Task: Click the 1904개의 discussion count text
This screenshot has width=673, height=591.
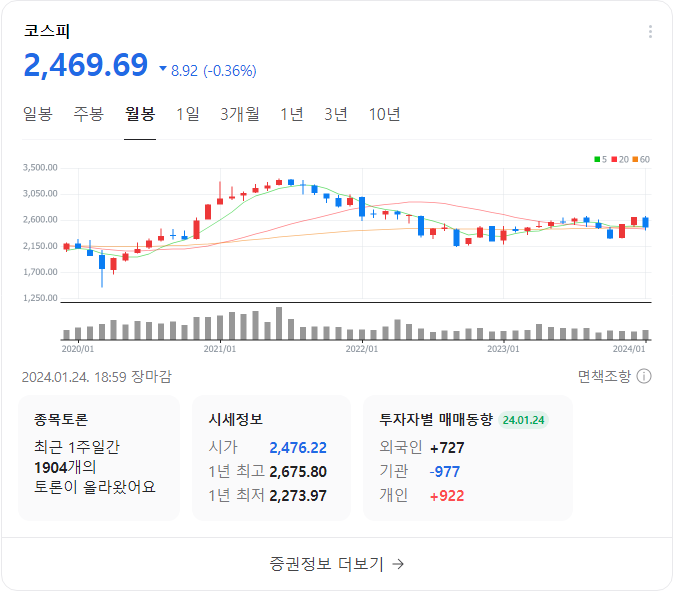Action: pyautogui.click(x=65, y=467)
